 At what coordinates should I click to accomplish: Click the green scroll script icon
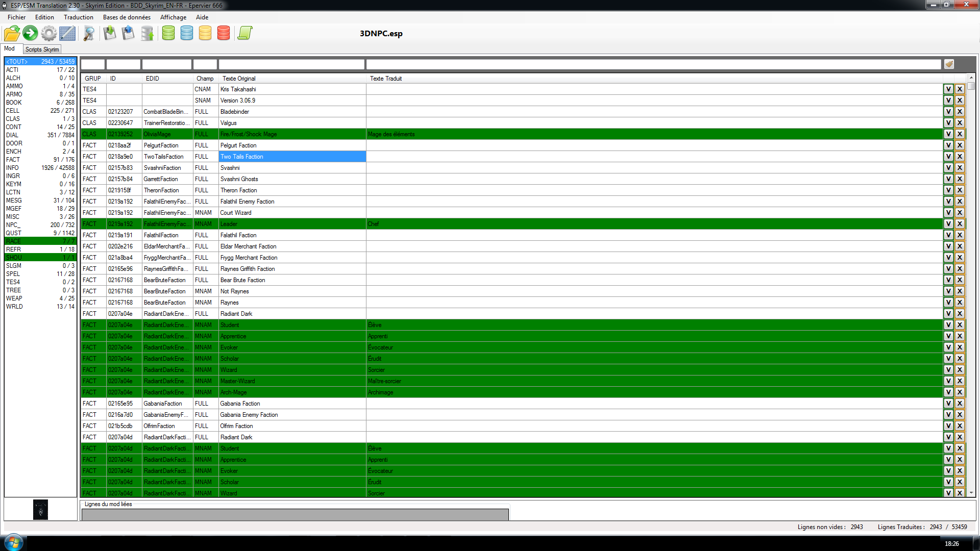(x=245, y=34)
